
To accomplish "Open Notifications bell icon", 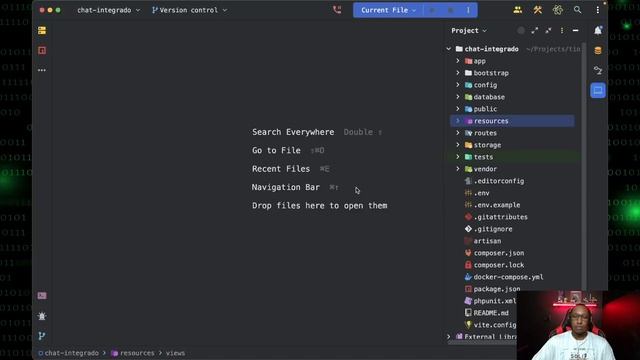I will pos(598,30).
